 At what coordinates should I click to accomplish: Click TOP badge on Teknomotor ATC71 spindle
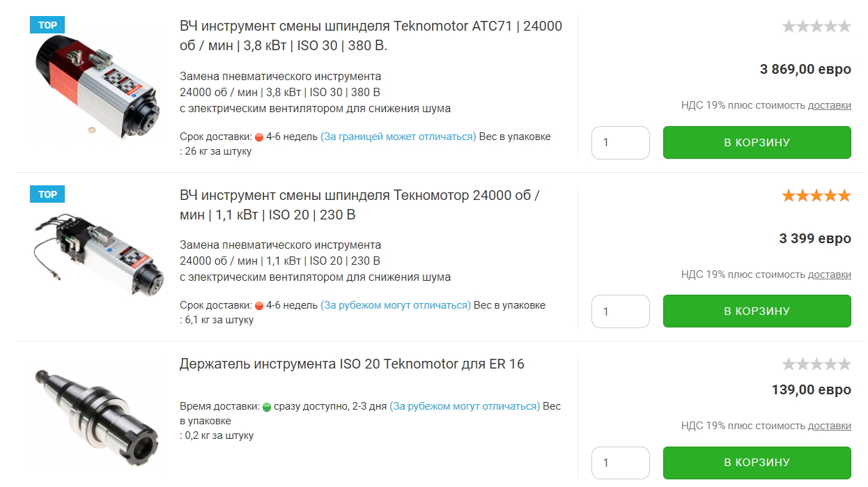click(x=47, y=25)
